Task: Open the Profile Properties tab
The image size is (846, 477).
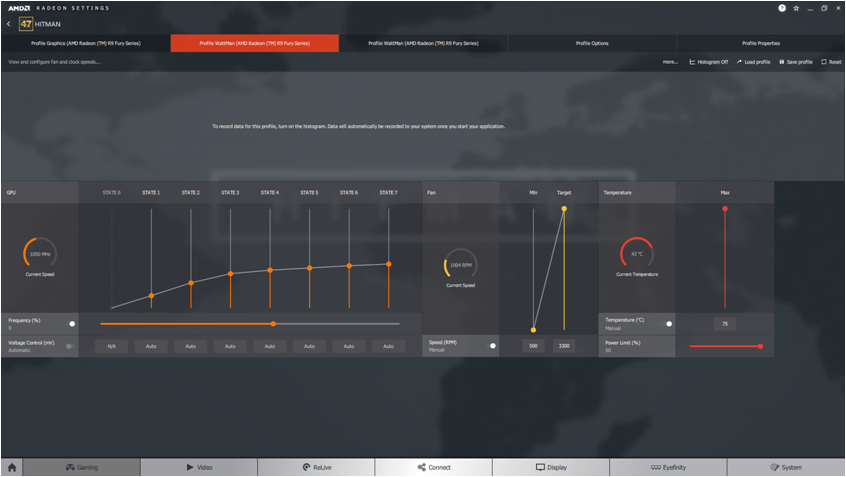Action: tap(761, 43)
